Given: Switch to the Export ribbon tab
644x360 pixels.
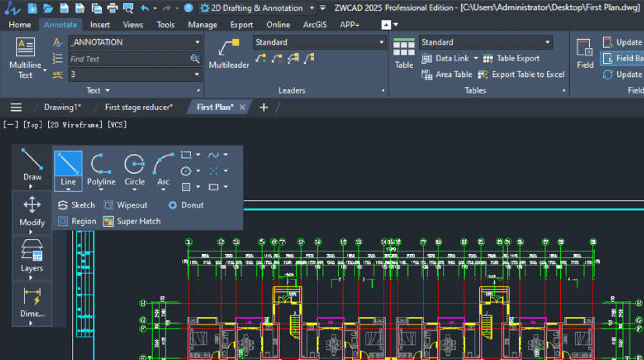Looking at the screenshot, I should tap(241, 25).
